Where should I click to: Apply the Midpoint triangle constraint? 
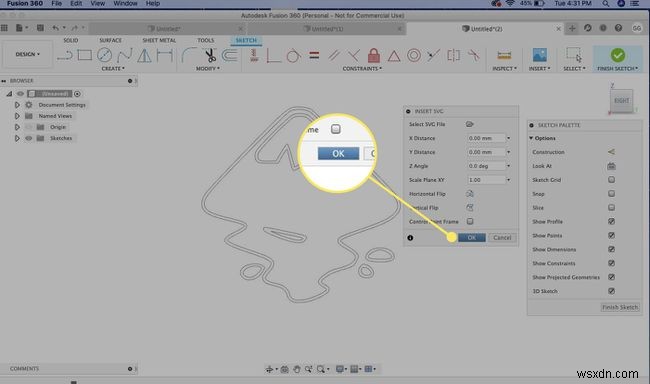click(394, 56)
